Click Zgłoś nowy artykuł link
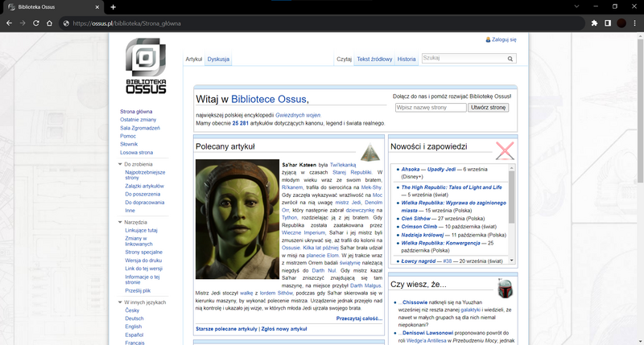Image resolution: width=644 pixels, height=345 pixels. [x=284, y=329]
